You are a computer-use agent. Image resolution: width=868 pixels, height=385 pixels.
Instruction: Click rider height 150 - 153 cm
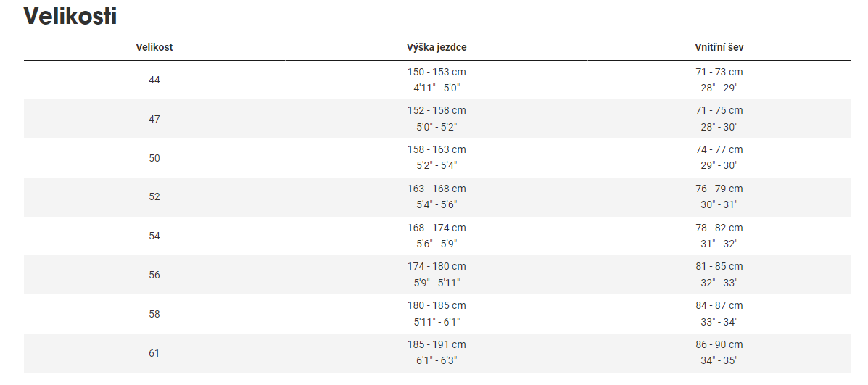pos(437,72)
